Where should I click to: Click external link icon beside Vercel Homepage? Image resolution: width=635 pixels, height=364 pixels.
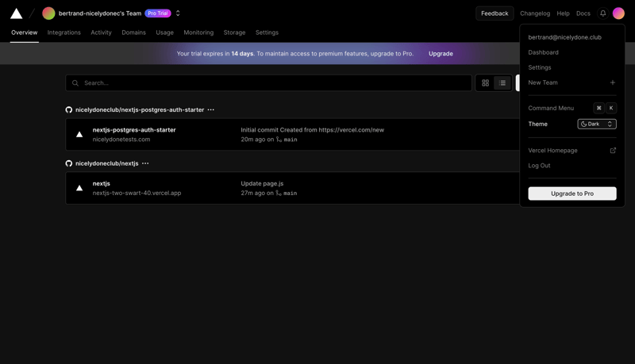pyautogui.click(x=613, y=151)
